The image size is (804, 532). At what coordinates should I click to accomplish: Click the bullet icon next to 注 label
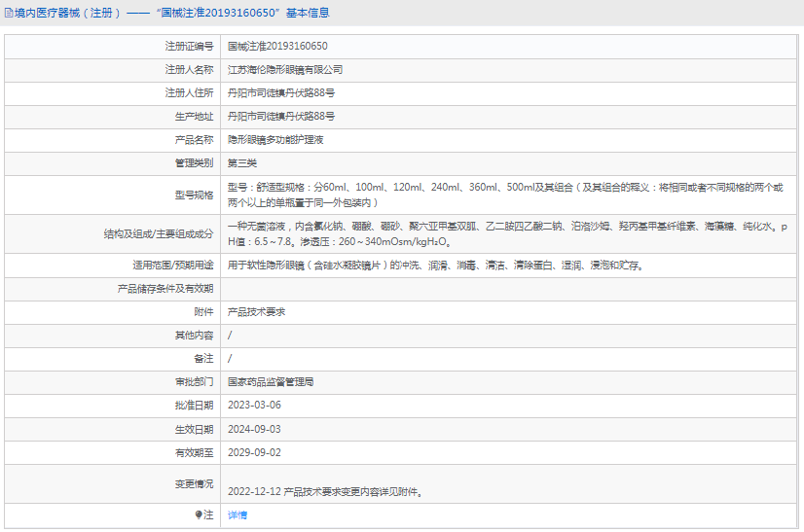200,514
